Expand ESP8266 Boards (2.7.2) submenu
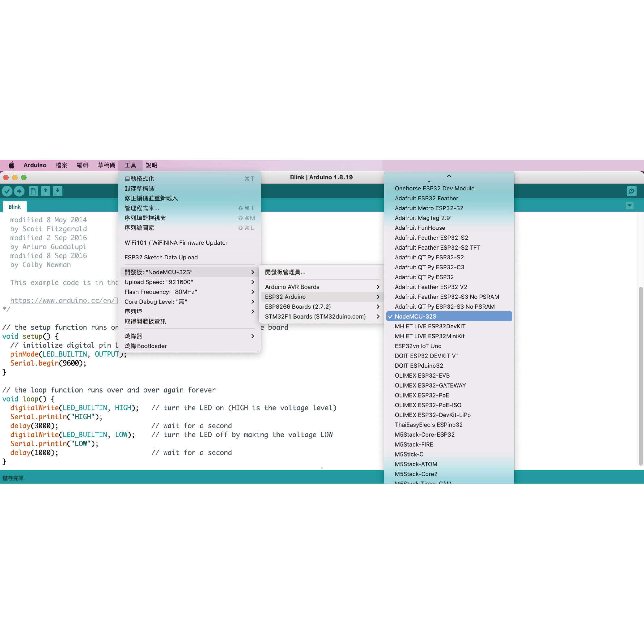The height and width of the screenshot is (644, 644). click(322, 307)
